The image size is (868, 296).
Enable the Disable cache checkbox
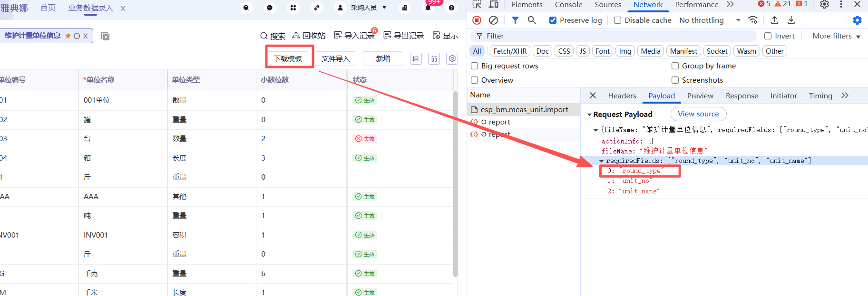tap(617, 20)
